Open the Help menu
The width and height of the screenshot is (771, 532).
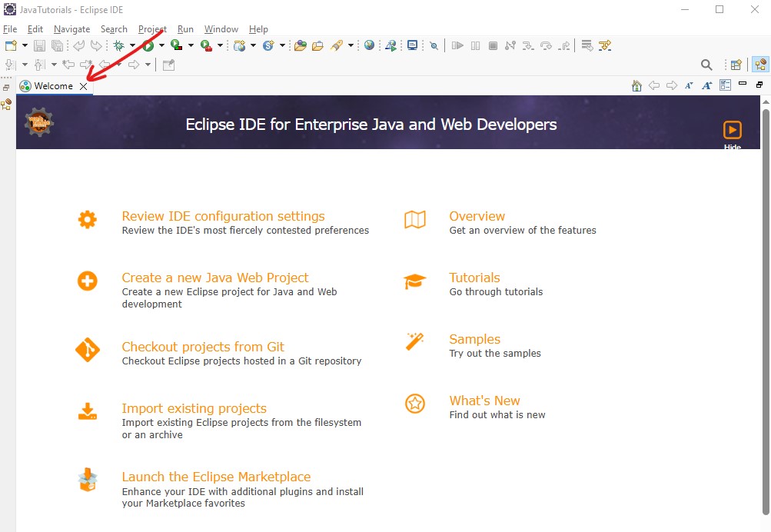pyautogui.click(x=258, y=29)
